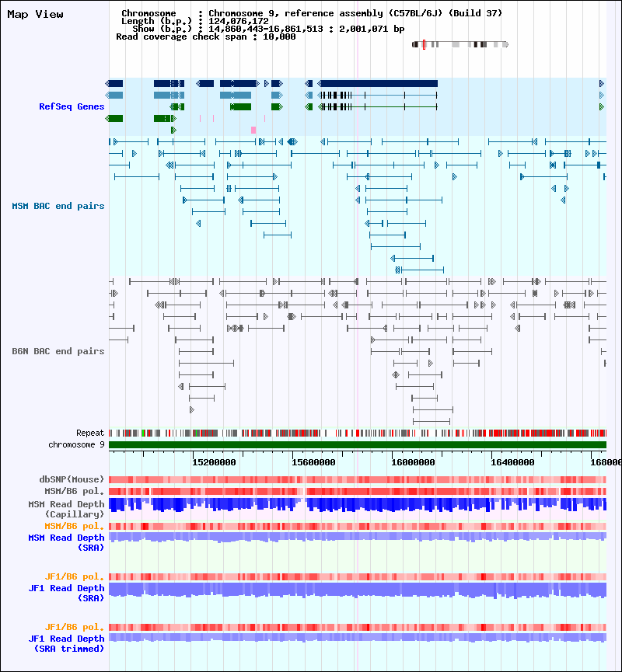Click the orange MSM/B6 pol. label

pos(75,526)
